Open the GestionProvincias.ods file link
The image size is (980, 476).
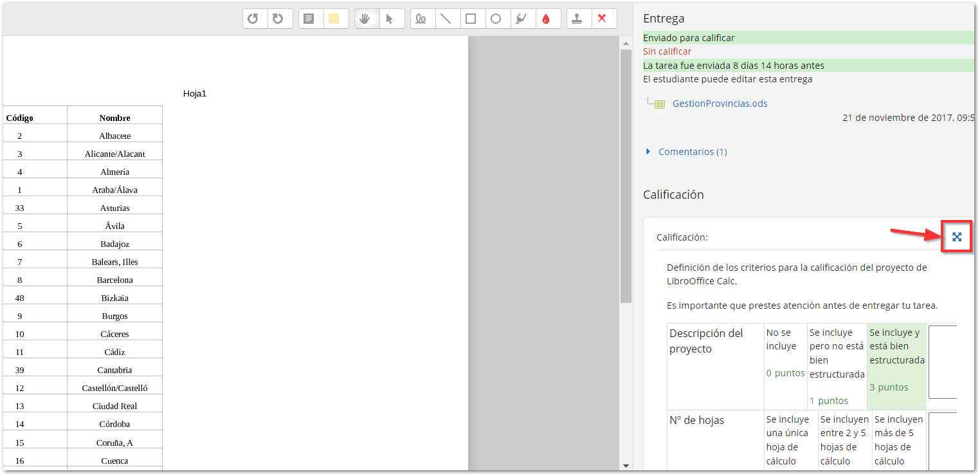tap(720, 104)
